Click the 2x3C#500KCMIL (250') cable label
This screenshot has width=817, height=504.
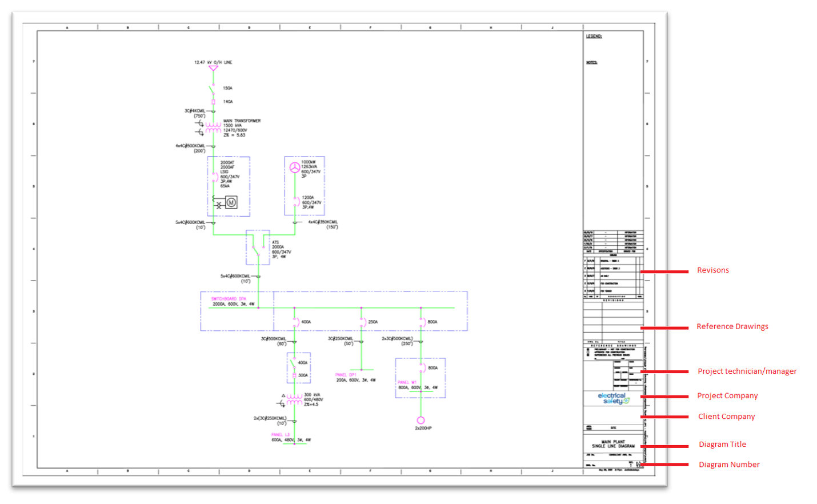398,341
